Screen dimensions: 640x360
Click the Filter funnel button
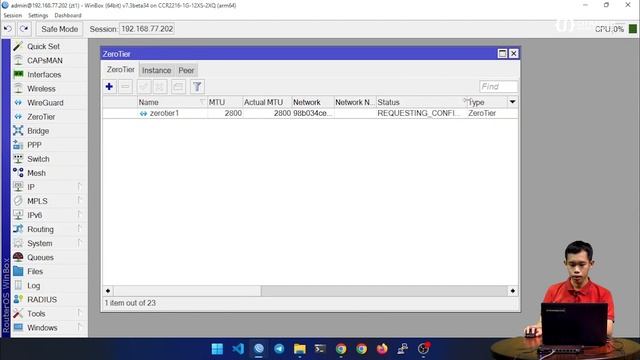click(197, 87)
